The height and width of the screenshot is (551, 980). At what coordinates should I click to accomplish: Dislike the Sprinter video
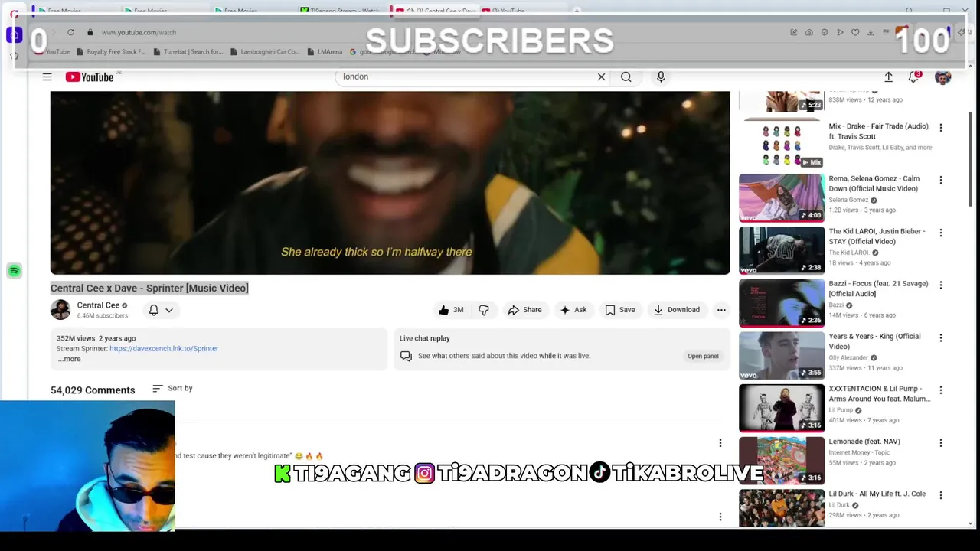484,310
